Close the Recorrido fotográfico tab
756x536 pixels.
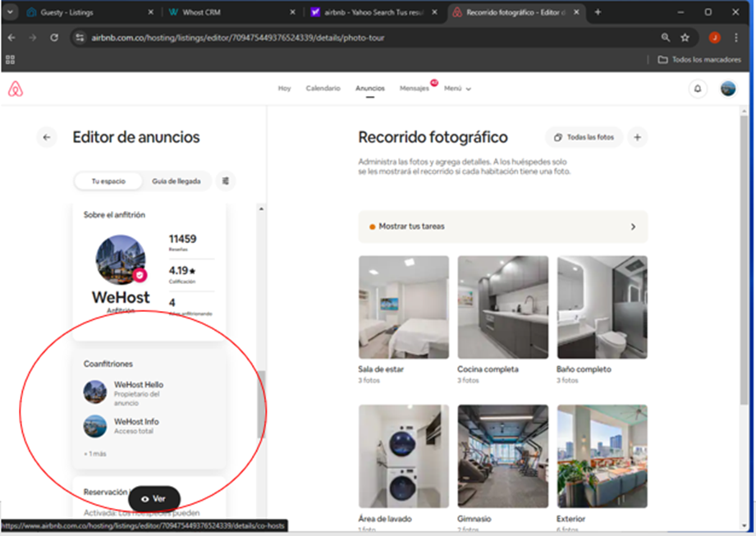coord(576,12)
